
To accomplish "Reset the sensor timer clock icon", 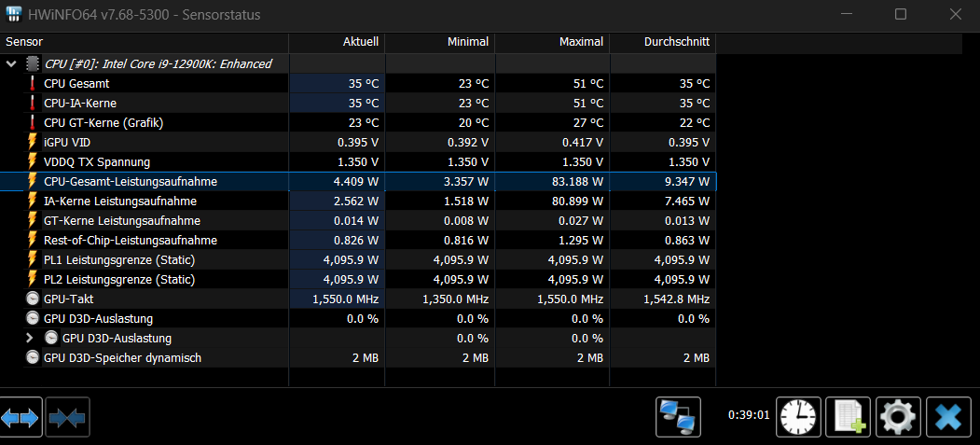I will (798, 417).
